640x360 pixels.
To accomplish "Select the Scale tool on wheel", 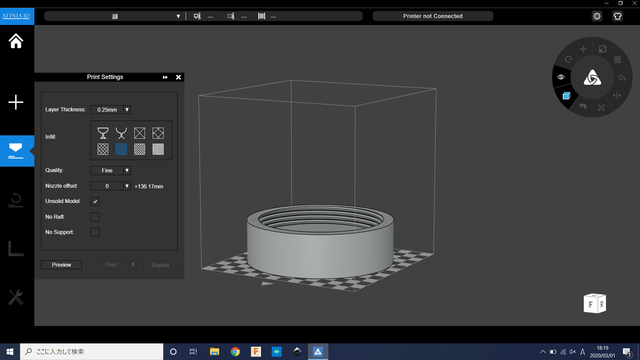I will click(602, 49).
